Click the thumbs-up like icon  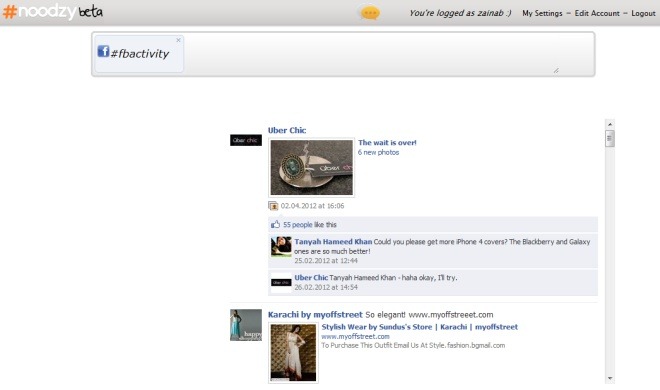275,224
